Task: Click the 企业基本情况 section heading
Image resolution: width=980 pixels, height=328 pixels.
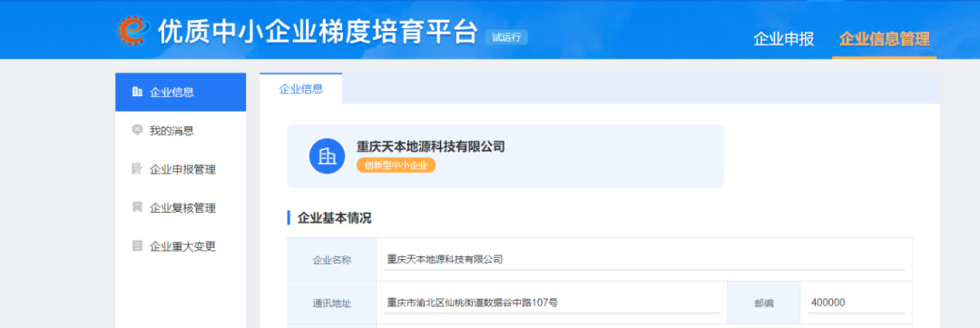Action: pos(334,218)
